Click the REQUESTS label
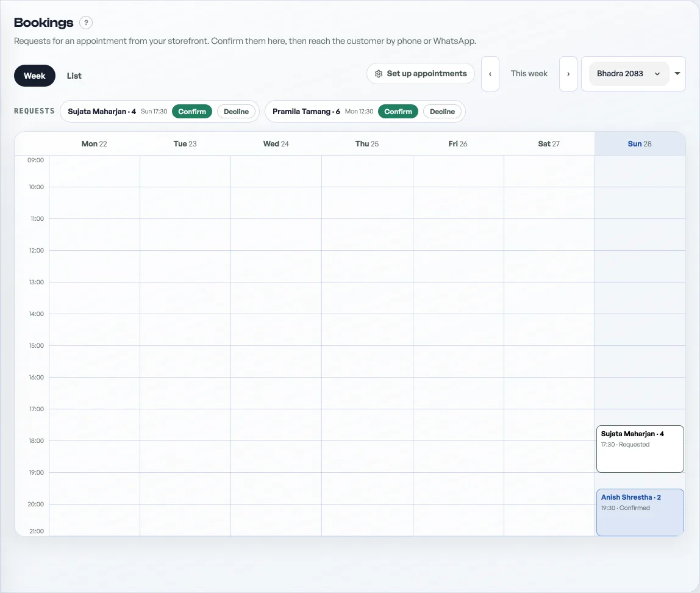This screenshot has height=593, width=700. [x=34, y=111]
